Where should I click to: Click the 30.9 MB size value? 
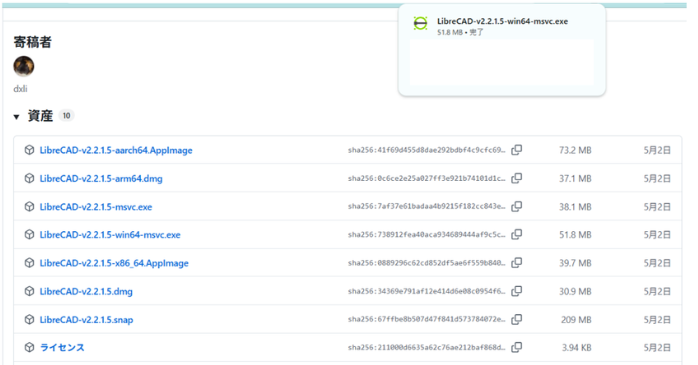[575, 292]
